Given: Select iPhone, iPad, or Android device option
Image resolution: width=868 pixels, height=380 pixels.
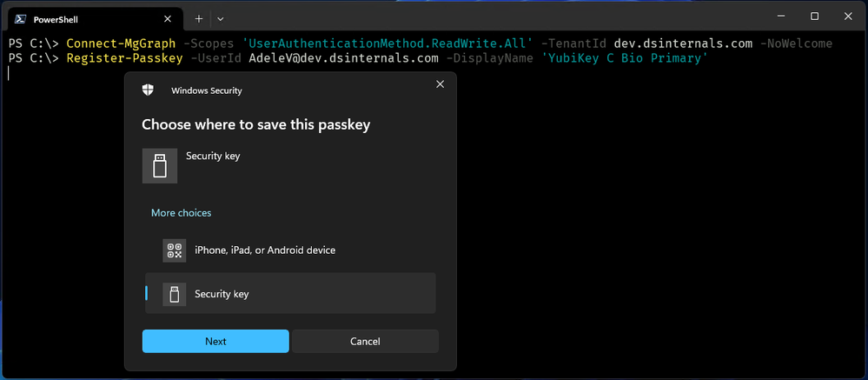Looking at the screenshot, I should [290, 250].
